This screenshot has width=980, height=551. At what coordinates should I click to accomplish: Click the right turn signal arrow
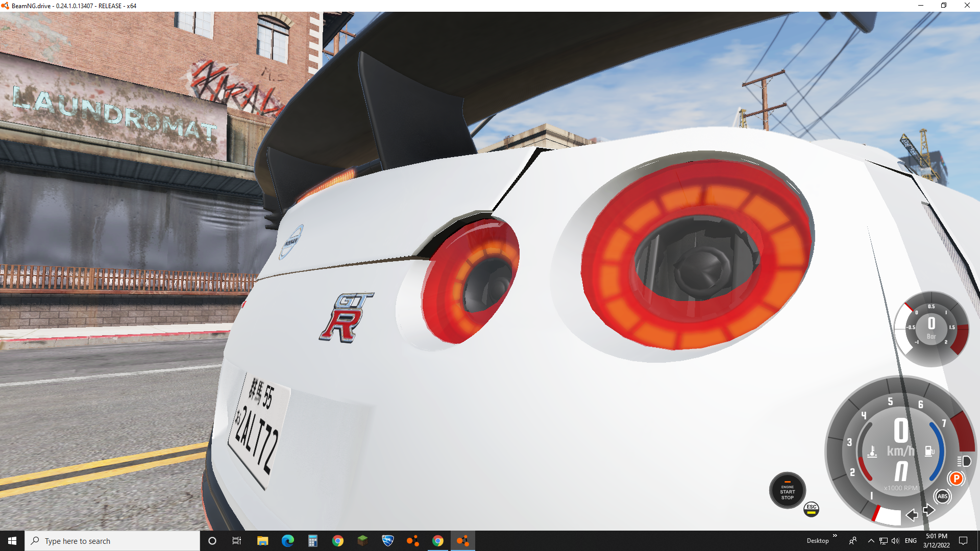(x=929, y=510)
